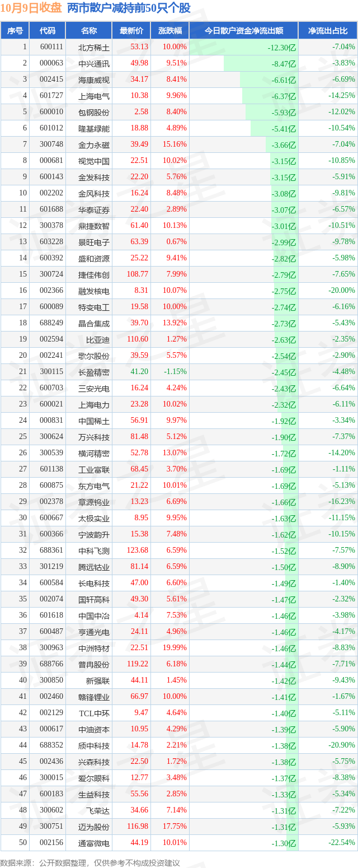Select stock code 000063
The height and width of the screenshot is (868, 358).
point(51,63)
